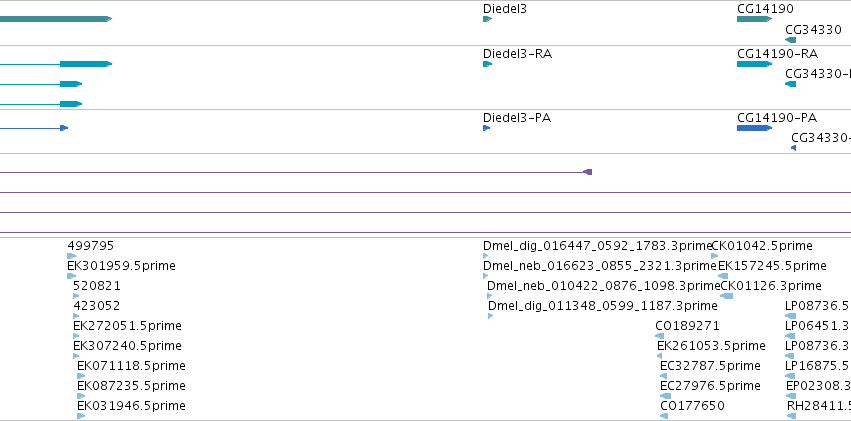The image size is (851, 421).
Task: Select the bar under CK01126.3prime
Action: point(726,296)
